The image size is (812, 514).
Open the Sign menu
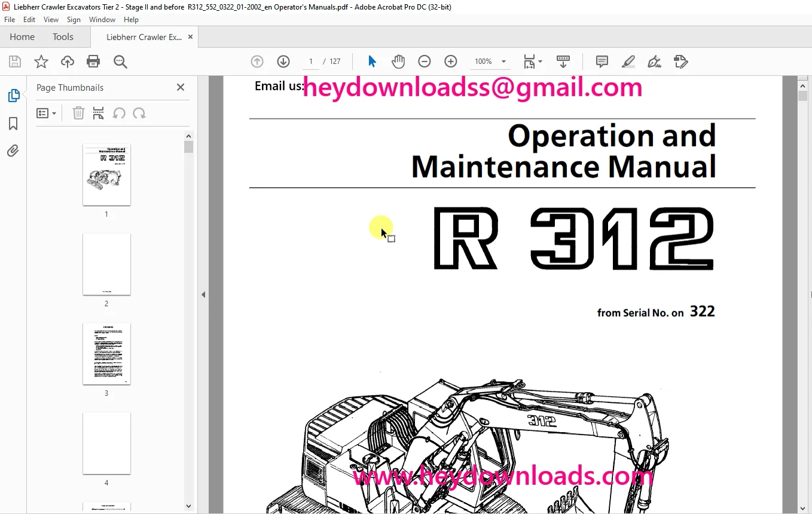pos(74,20)
